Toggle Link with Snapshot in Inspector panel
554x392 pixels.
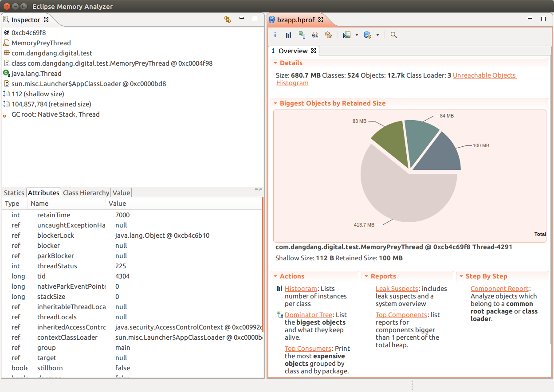(x=228, y=19)
